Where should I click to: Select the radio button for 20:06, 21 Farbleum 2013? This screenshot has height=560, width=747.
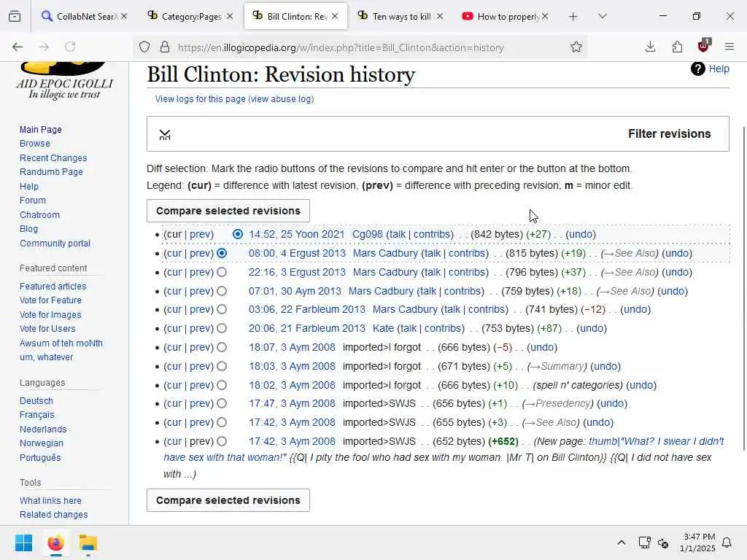[x=222, y=329]
